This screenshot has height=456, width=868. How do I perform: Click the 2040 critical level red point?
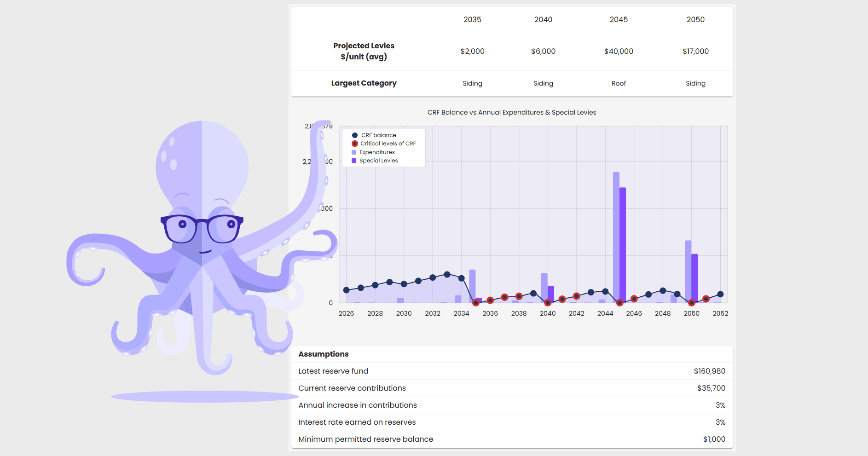coord(548,303)
